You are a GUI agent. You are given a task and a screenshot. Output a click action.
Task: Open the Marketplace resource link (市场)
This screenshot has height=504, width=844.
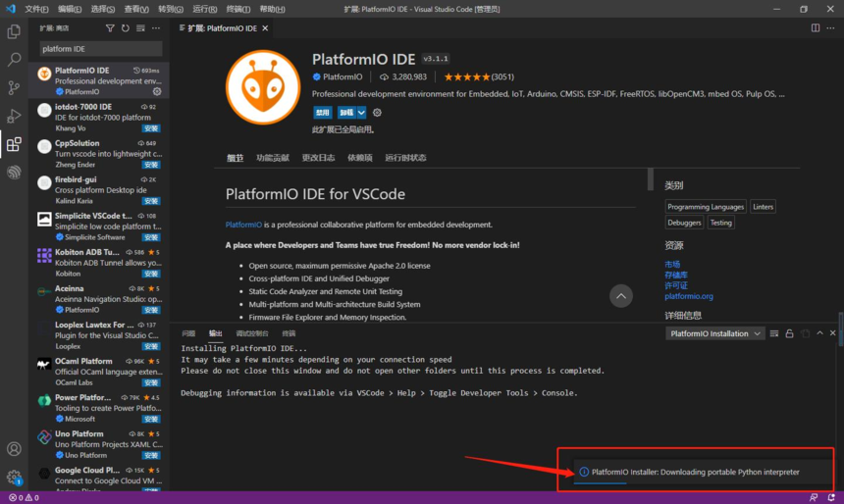672,264
